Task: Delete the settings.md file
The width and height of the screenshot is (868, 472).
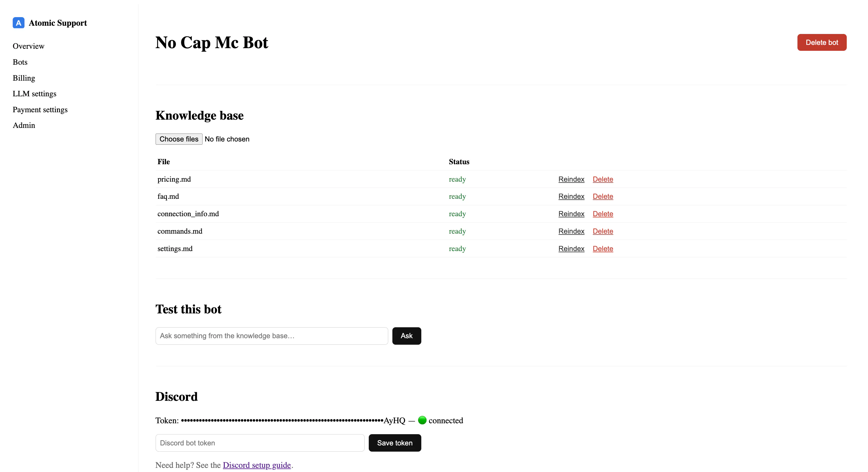Action: coord(603,249)
